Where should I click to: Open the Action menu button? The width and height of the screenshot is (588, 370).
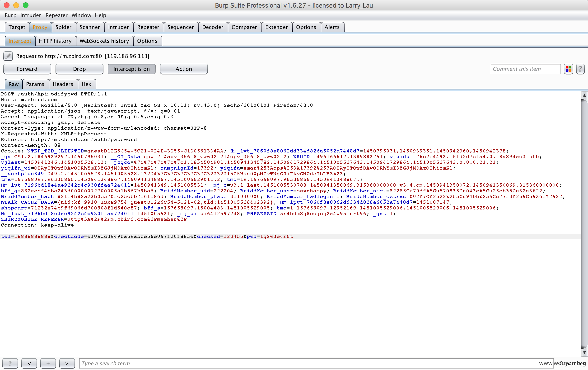pyautogui.click(x=184, y=69)
